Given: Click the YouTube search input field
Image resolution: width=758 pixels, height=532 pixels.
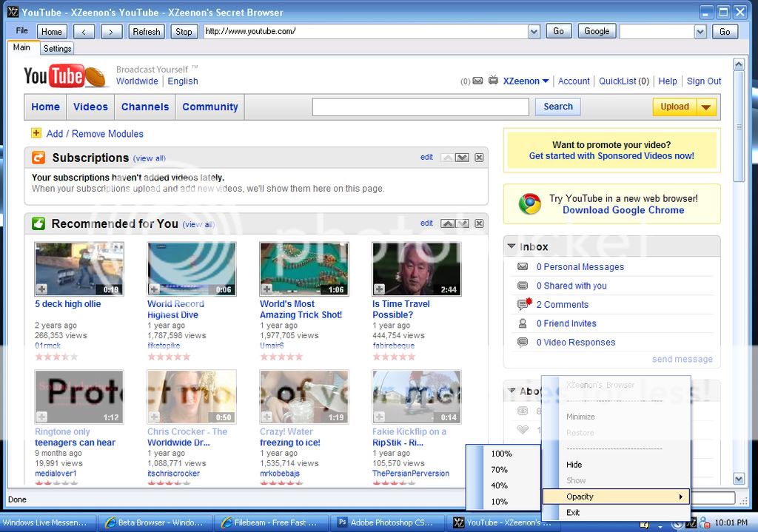Looking at the screenshot, I should 420,107.
